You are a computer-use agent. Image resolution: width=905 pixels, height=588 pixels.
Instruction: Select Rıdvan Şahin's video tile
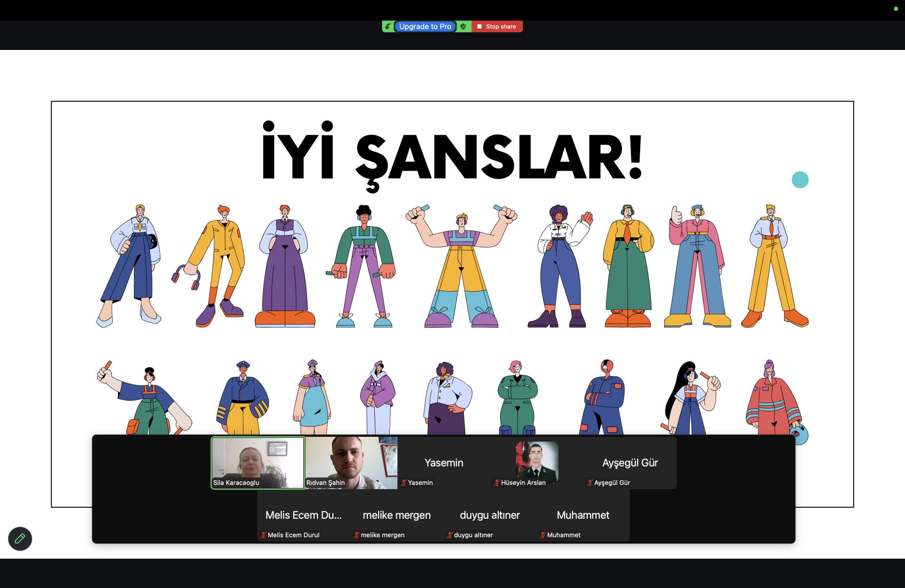tap(351, 463)
